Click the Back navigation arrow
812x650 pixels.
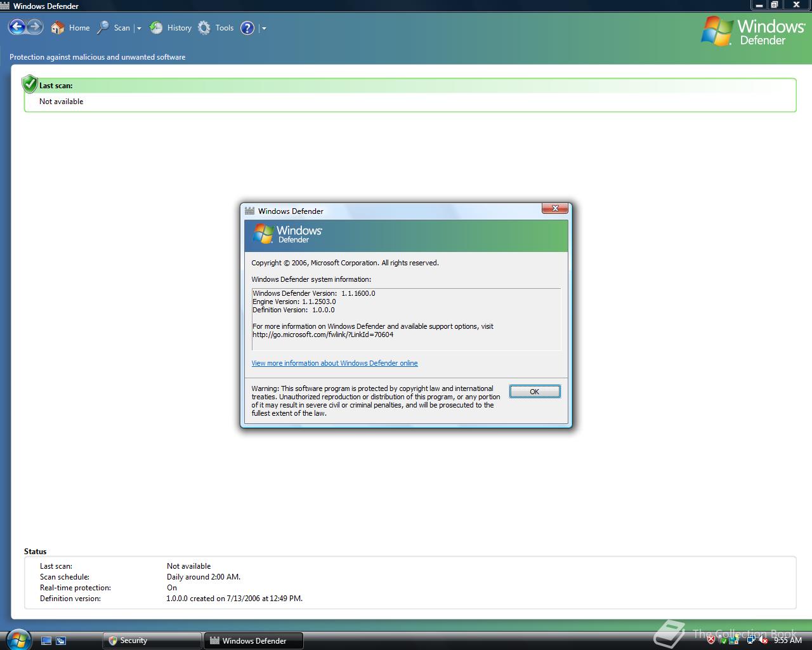pos(17,27)
